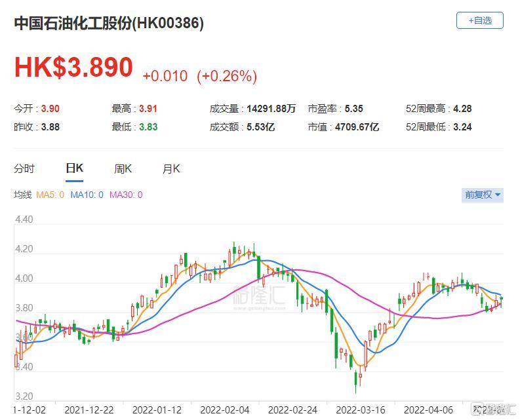Open the 月K monthly chart tab
This screenshot has height=420, width=520.
(x=171, y=169)
